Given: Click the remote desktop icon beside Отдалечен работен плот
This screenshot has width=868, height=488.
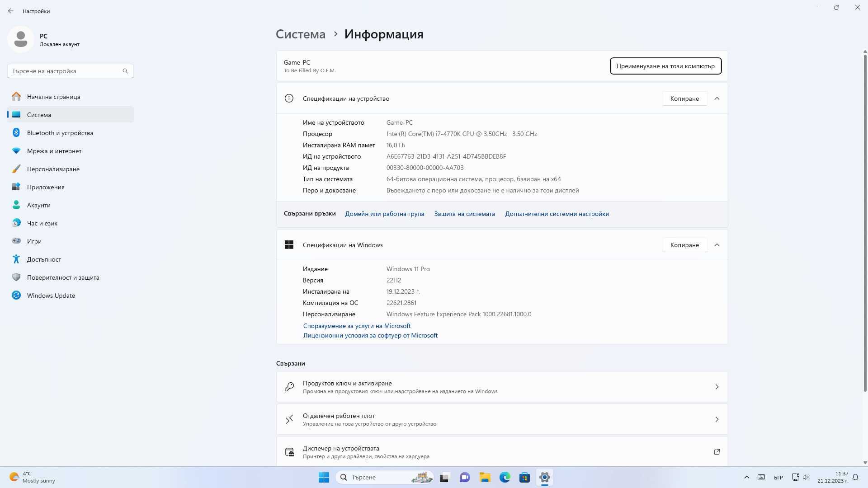Looking at the screenshot, I should [289, 419].
